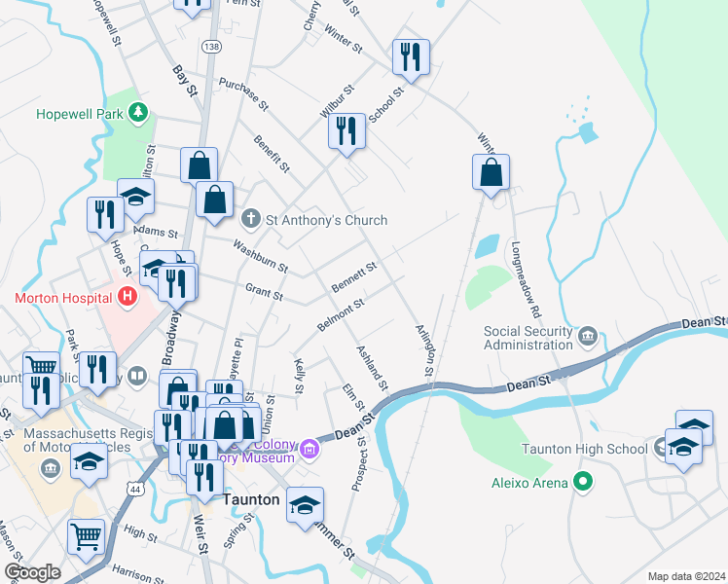Click the Route 138 highway shield
The height and width of the screenshot is (584, 728).
pos(211,47)
